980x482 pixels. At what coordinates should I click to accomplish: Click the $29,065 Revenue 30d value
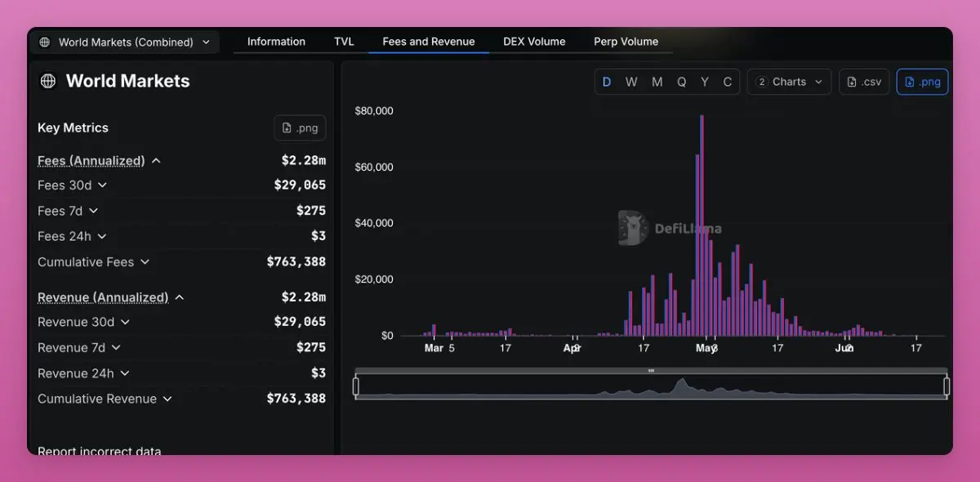click(x=300, y=322)
